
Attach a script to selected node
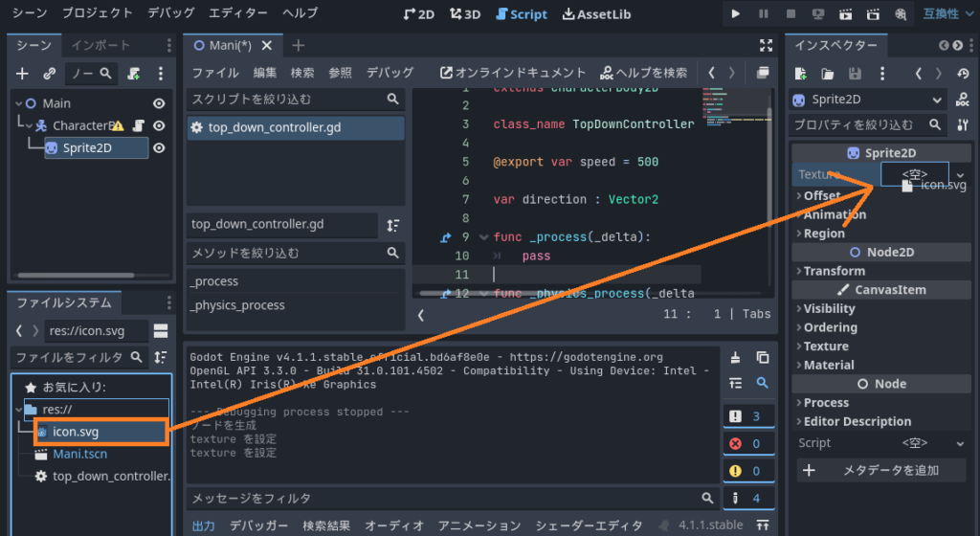[x=134, y=74]
